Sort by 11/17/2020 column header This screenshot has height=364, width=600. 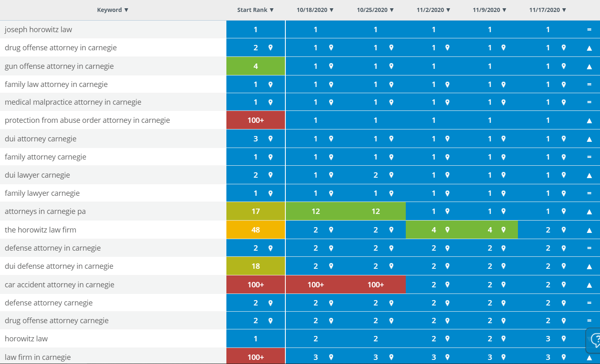coord(548,10)
